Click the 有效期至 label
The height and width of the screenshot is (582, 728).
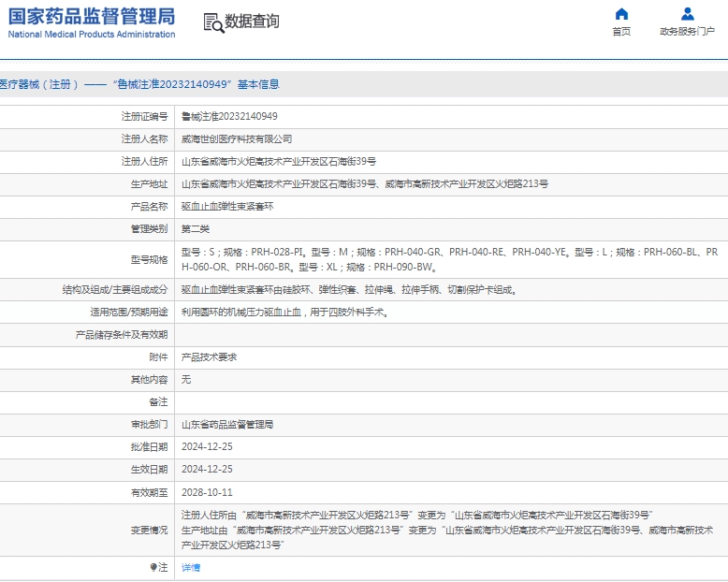tap(149, 492)
